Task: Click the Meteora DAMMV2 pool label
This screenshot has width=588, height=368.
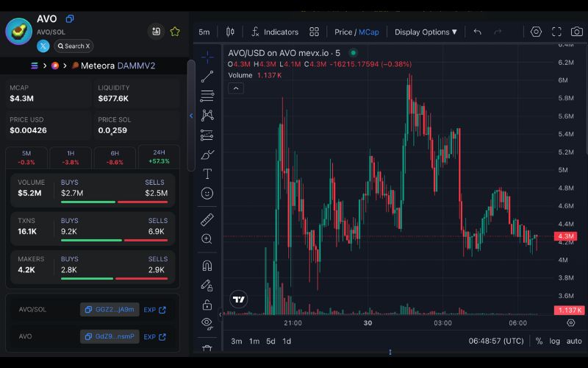Action: (x=118, y=66)
